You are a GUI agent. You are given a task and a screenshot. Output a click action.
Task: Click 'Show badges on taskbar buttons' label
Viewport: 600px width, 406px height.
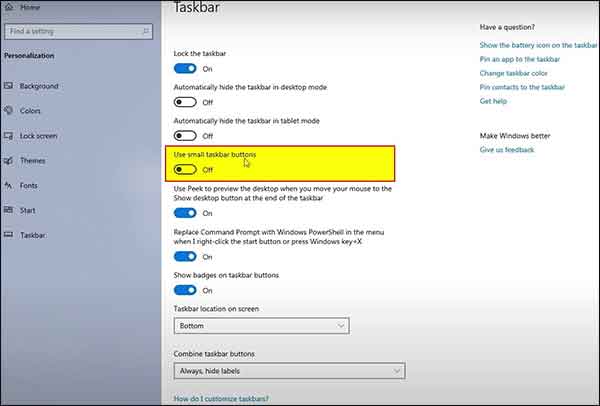click(226, 276)
